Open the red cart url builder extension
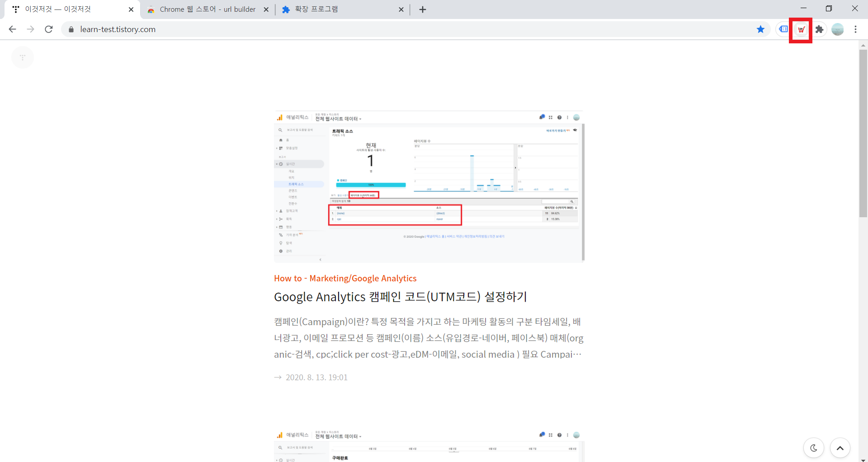The width and height of the screenshot is (868, 462). point(801,30)
